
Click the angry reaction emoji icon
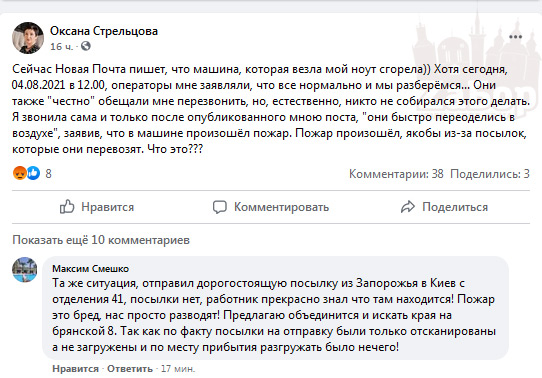coord(20,173)
